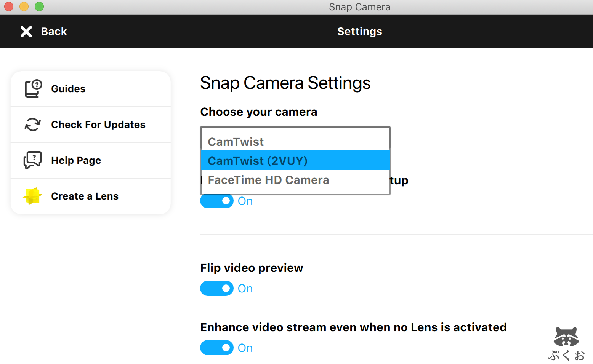Select CamTwist camera option
The height and width of the screenshot is (364, 593).
point(295,142)
